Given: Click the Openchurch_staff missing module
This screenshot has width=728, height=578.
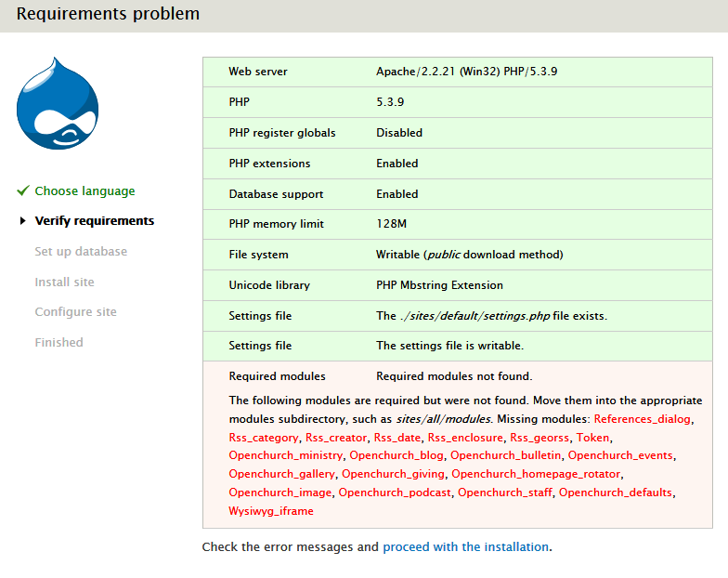Looking at the screenshot, I should click(x=505, y=493).
